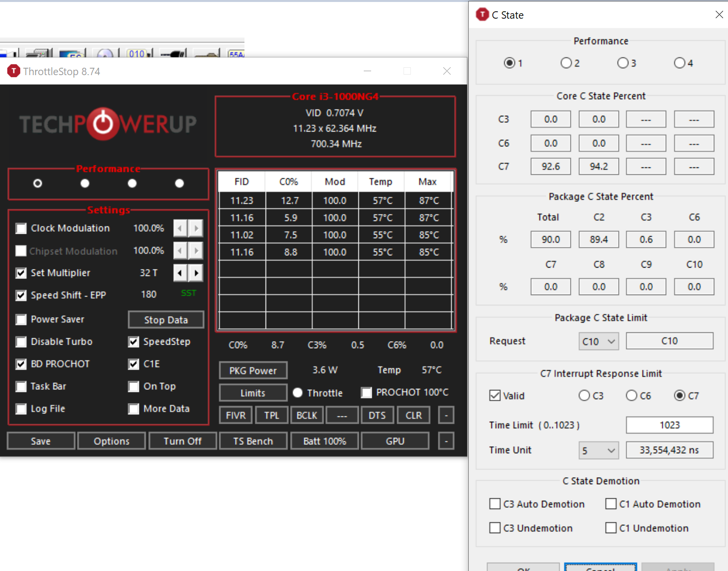Select C State performance profile 4
728x571 pixels.
point(679,63)
